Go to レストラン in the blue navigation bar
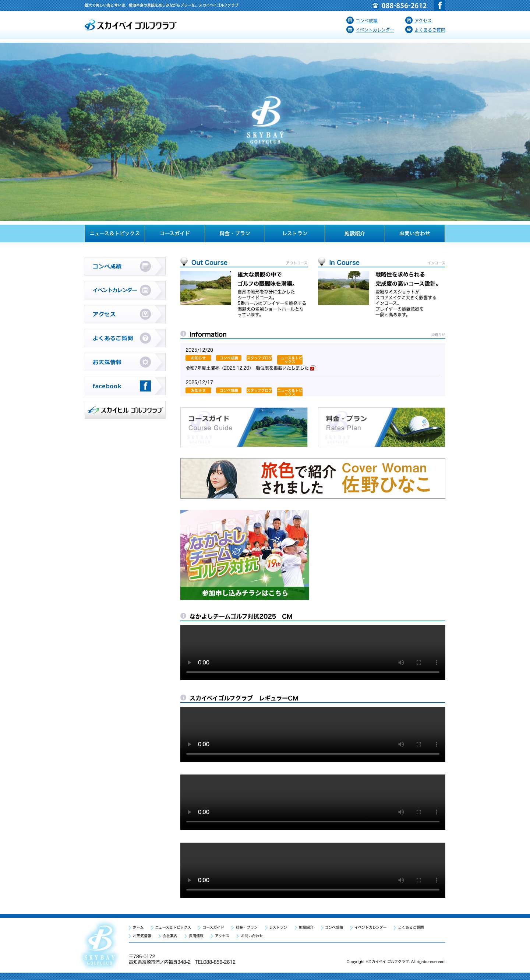Viewport: 530px width, 980px height. coord(295,233)
